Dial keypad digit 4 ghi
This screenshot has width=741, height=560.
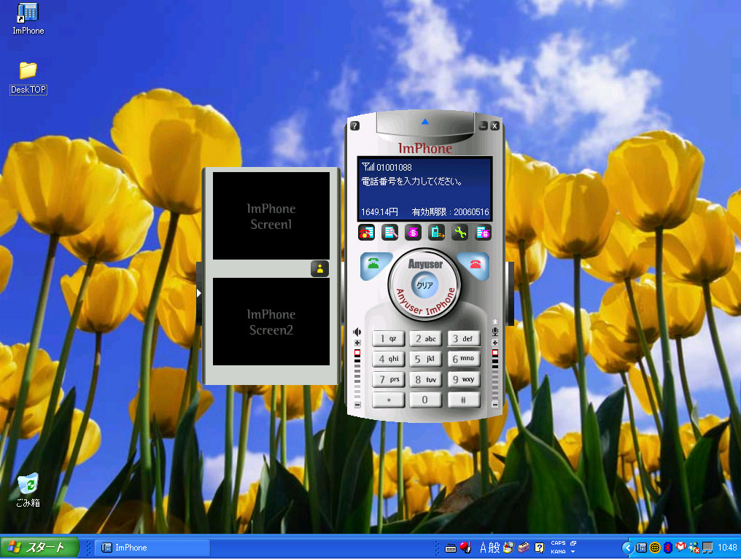pyautogui.click(x=389, y=359)
